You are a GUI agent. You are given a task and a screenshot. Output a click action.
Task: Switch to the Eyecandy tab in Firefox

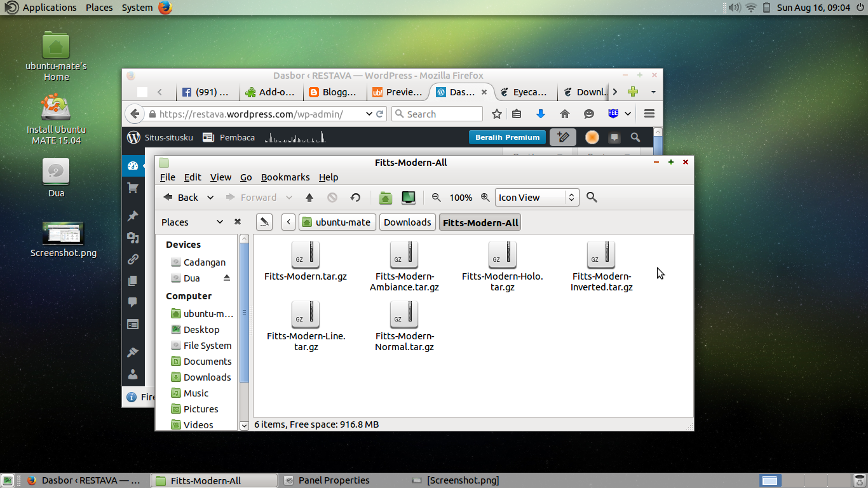coord(525,92)
